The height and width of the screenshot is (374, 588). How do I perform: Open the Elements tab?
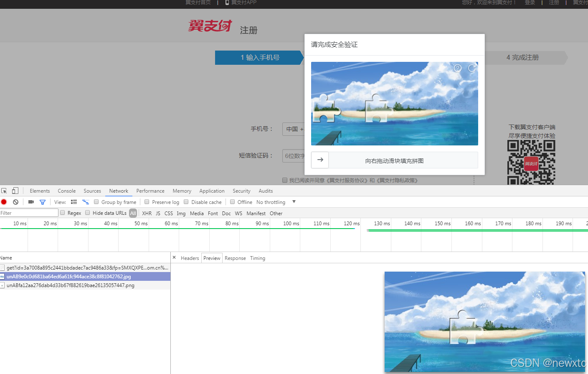click(40, 191)
